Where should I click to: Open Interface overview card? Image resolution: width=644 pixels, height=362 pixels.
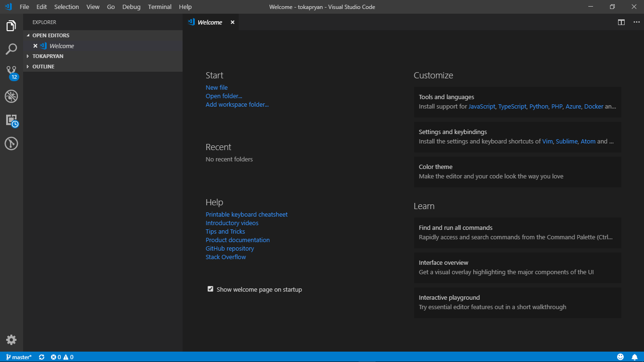pos(518,268)
